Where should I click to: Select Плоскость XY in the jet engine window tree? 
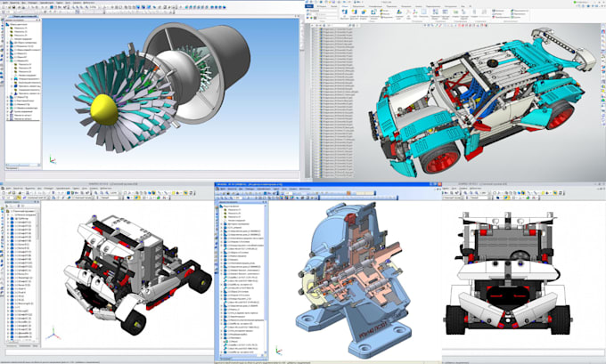20,28
